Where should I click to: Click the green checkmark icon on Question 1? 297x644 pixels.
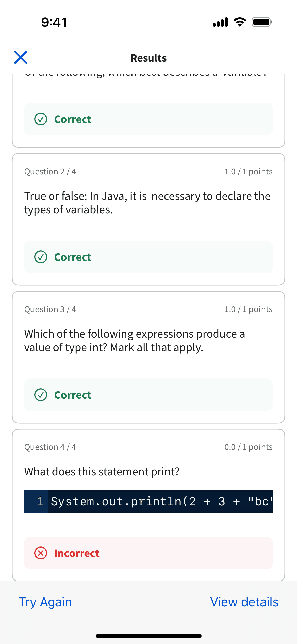(41, 119)
